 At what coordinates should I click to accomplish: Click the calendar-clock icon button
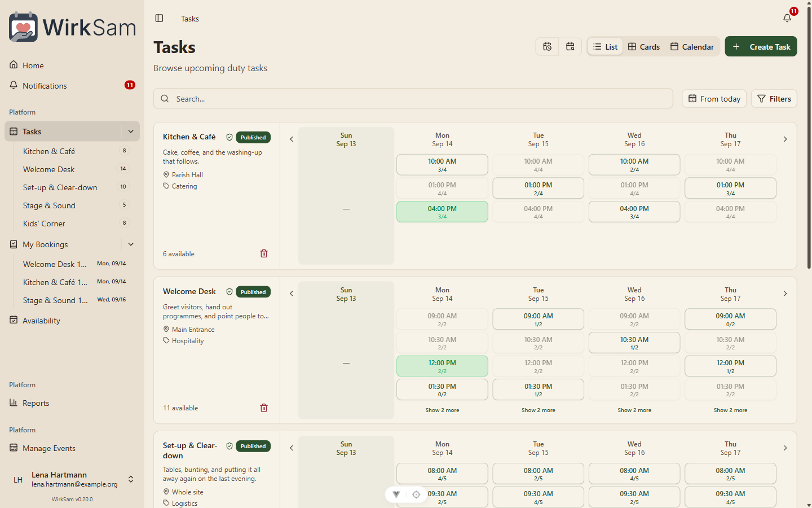tap(547, 47)
